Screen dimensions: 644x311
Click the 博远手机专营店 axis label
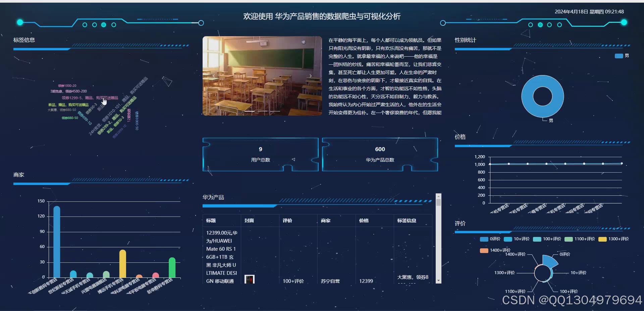click(x=110, y=286)
